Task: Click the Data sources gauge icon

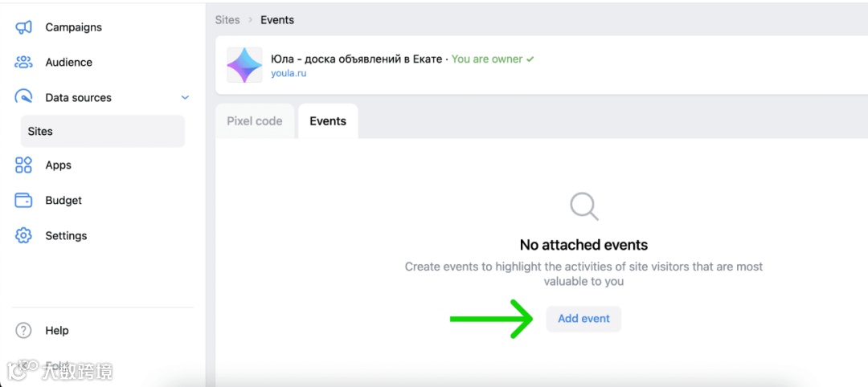Action: 23,98
